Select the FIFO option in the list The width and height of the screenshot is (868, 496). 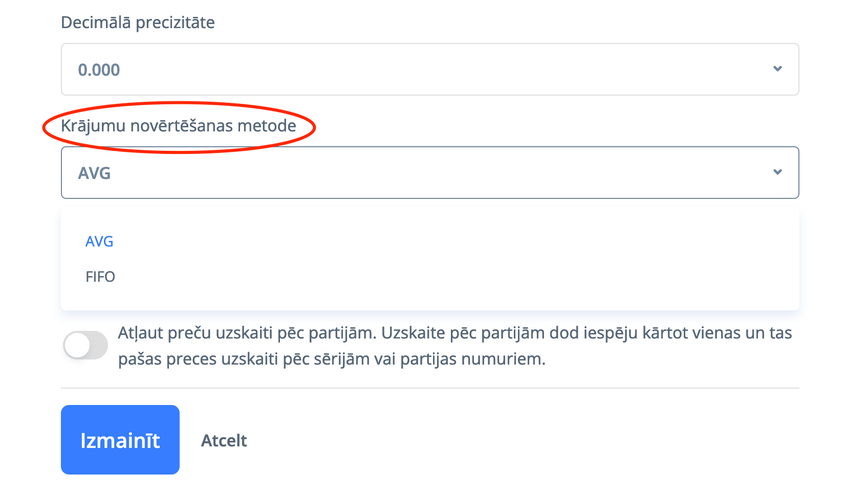pyautogui.click(x=100, y=277)
